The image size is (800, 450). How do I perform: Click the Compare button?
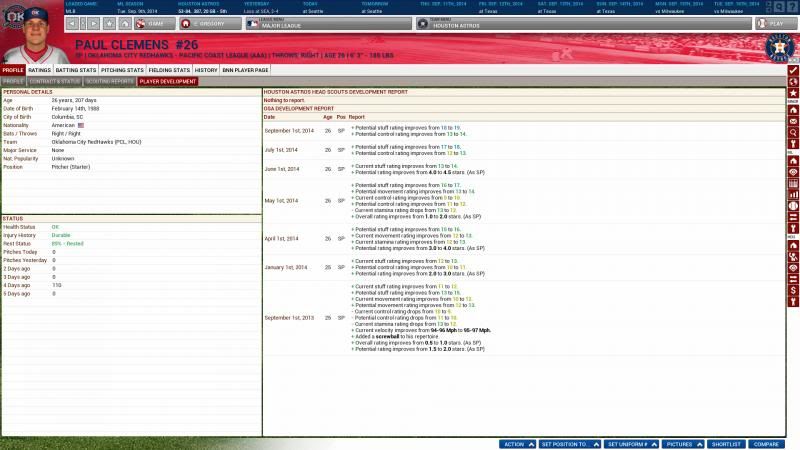(x=766, y=444)
